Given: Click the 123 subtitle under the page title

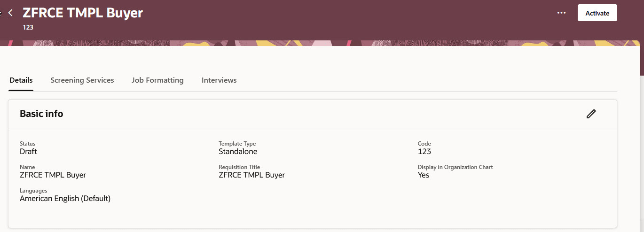Looking at the screenshot, I should point(28,27).
